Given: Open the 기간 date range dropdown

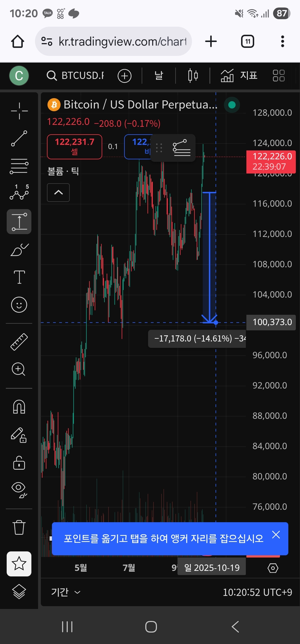Looking at the screenshot, I should coord(66,592).
